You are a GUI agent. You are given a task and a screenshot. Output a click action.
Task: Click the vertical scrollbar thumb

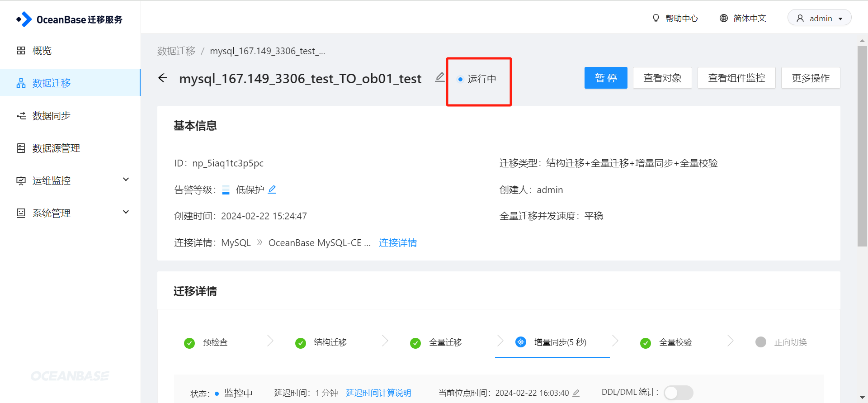click(862, 146)
